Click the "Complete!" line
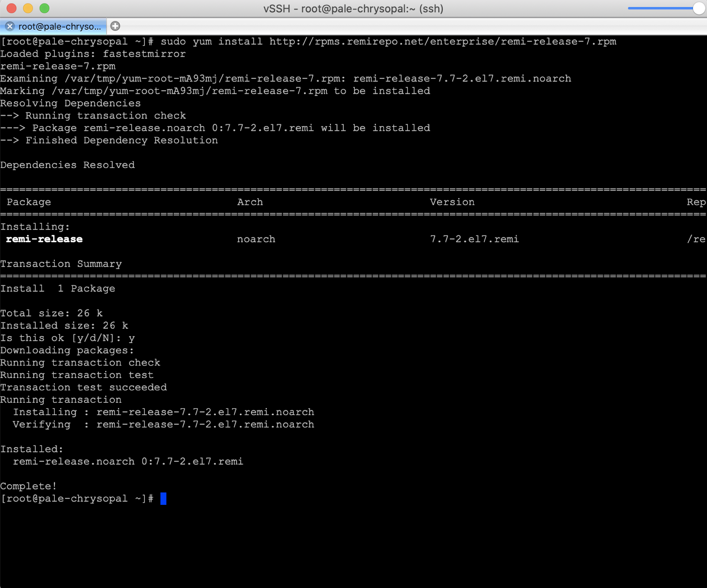The width and height of the screenshot is (707, 588). pos(29,487)
